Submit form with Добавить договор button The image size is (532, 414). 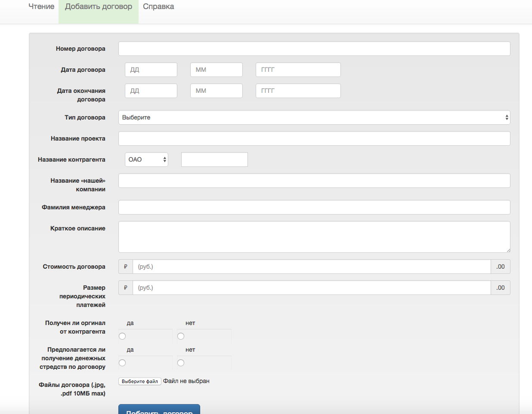pyautogui.click(x=159, y=410)
